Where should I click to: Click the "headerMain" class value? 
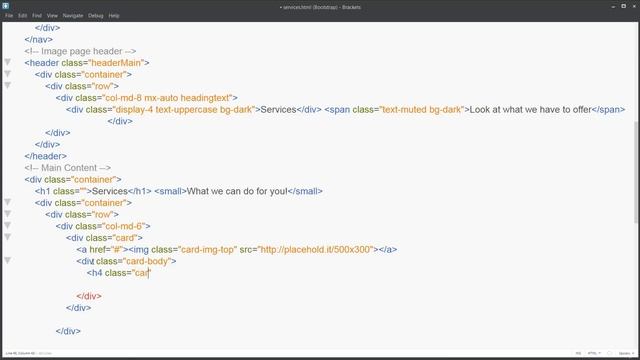point(115,63)
